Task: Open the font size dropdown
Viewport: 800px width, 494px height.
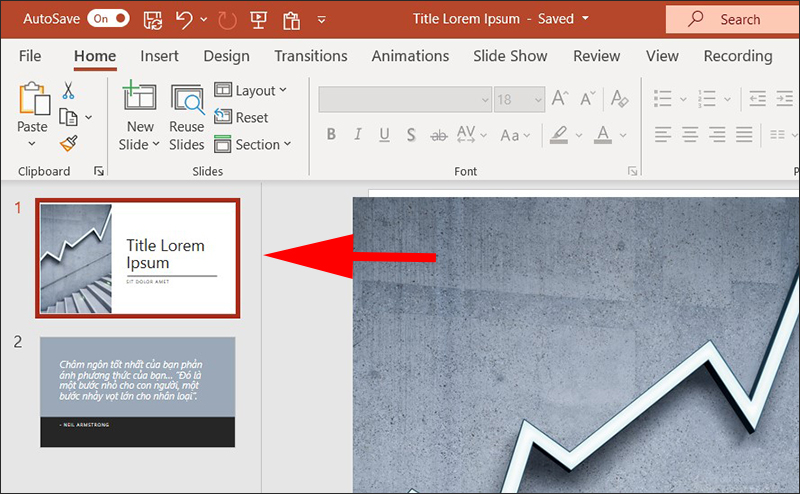Action: click(x=537, y=99)
